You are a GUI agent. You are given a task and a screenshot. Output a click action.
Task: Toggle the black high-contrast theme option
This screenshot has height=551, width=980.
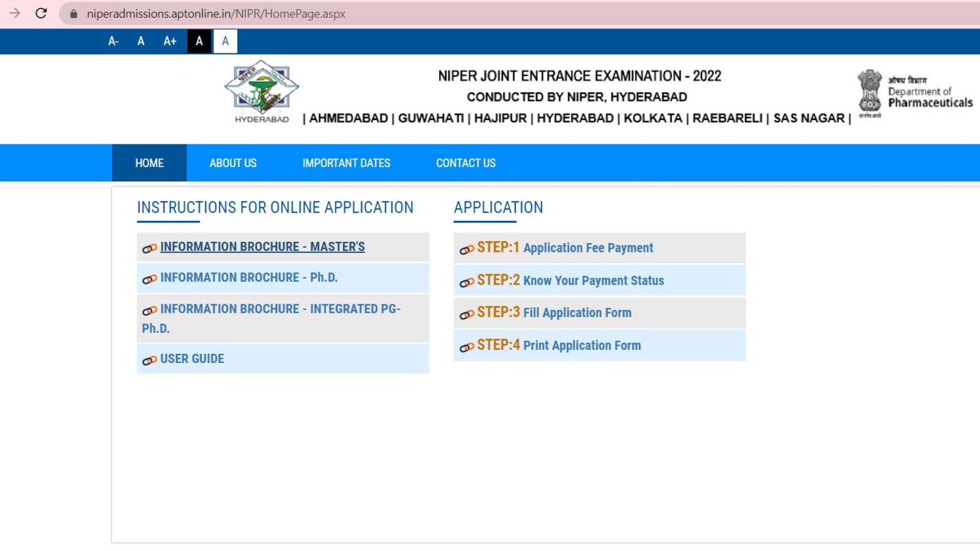(198, 41)
